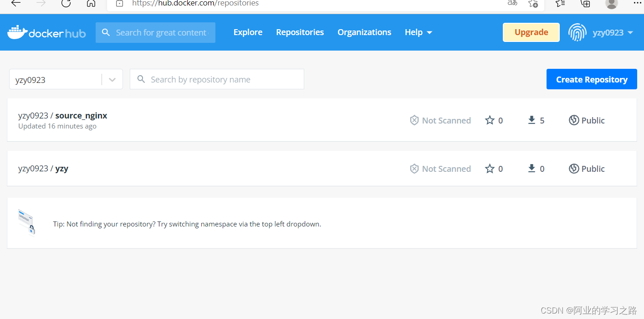Click the magnifier in repository name search

[142, 79]
